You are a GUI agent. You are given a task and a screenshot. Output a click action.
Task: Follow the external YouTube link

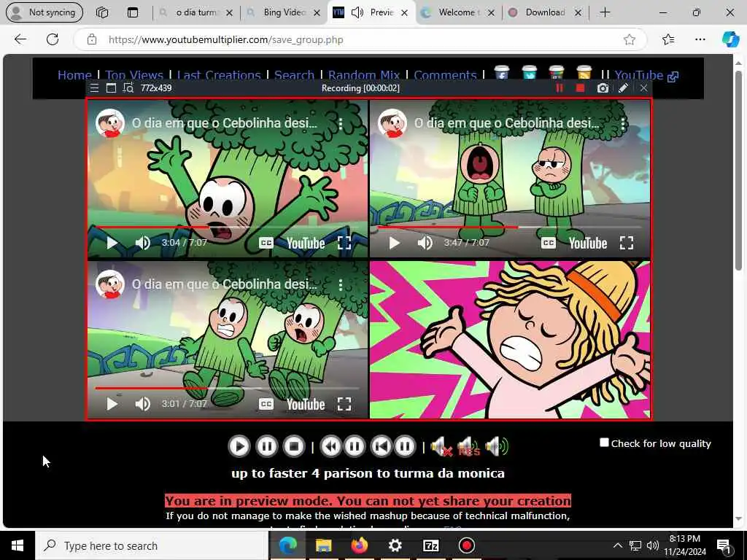[x=646, y=75]
